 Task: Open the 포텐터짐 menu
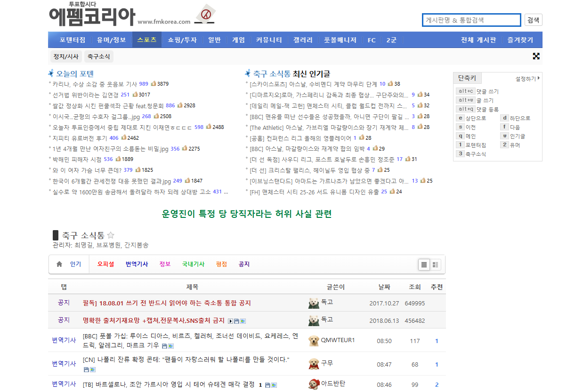point(73,40)
